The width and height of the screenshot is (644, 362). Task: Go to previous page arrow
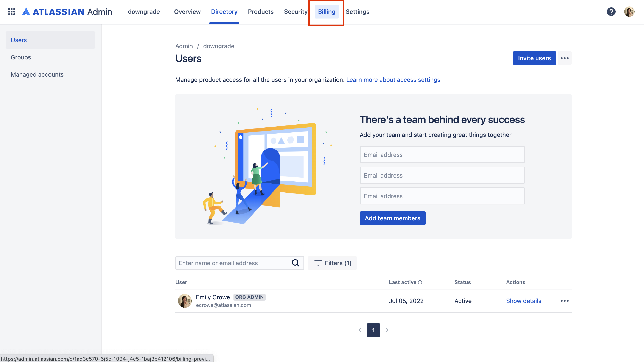(x=360, y=330)
